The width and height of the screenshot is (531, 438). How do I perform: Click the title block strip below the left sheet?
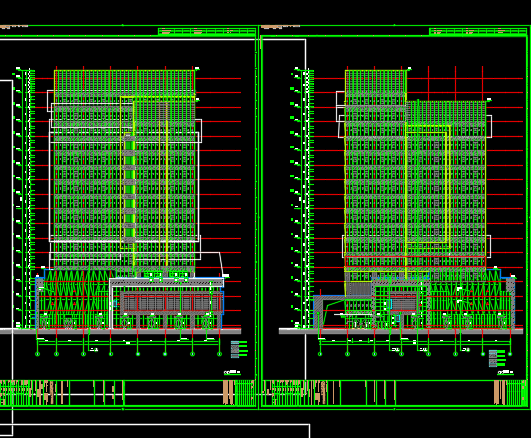(127, 393)
